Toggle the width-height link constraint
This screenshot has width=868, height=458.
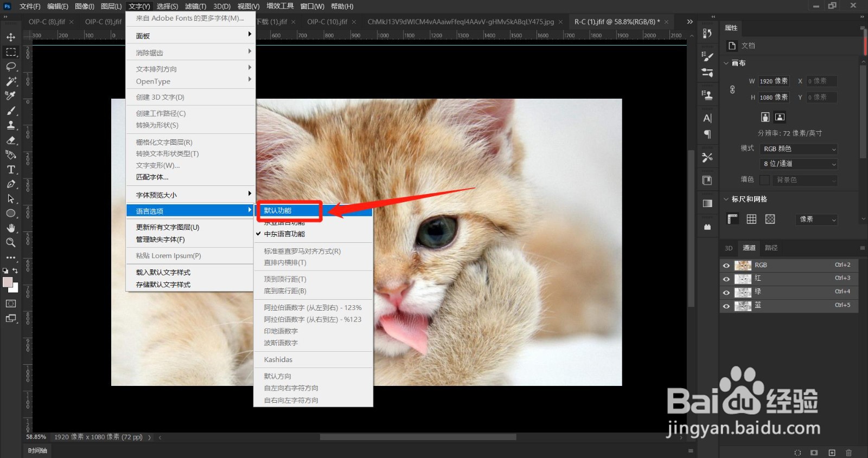point(732,89)
